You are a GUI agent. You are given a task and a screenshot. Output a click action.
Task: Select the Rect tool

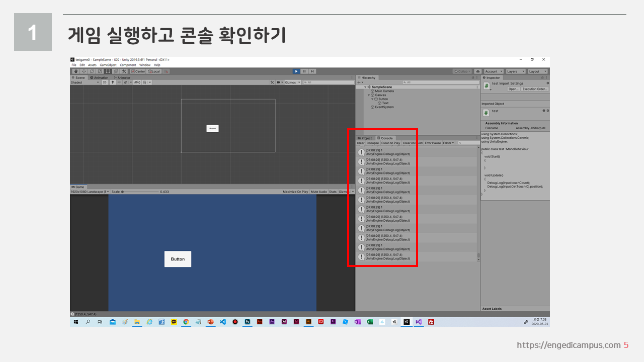(x=108, y=71)
